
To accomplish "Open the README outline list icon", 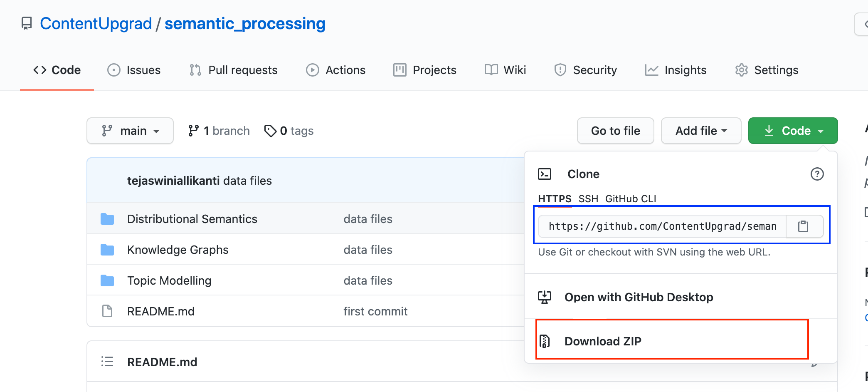I will (x=107, y=361).
